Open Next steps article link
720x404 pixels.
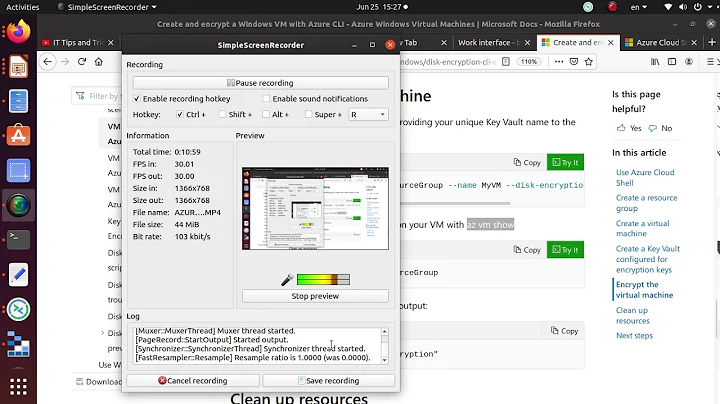tap(634, 336)
